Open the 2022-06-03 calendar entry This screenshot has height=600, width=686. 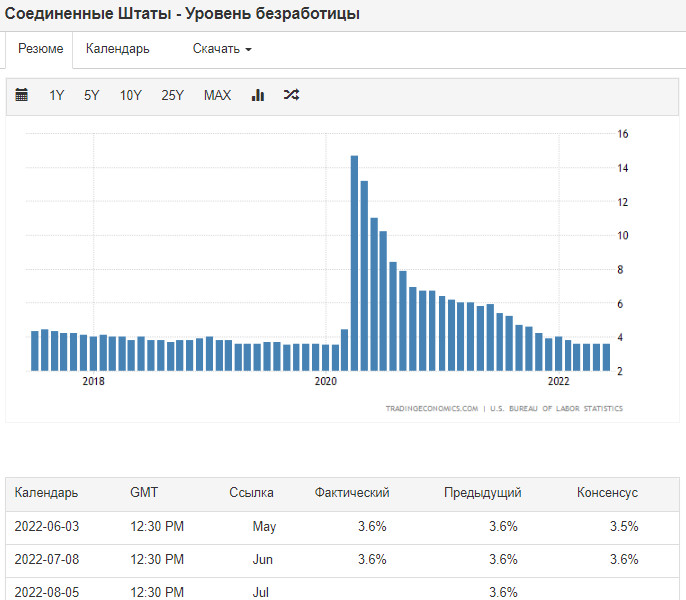[x=45, y=526]
